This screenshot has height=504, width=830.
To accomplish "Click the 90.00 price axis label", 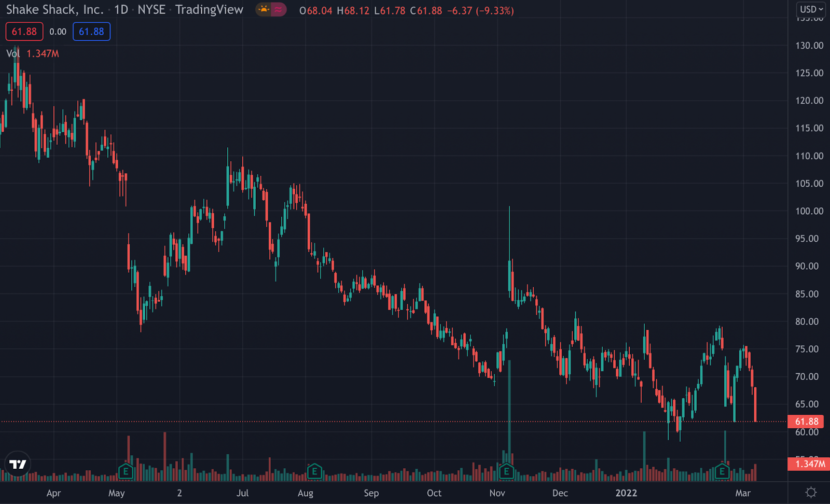I will point(807,266).
